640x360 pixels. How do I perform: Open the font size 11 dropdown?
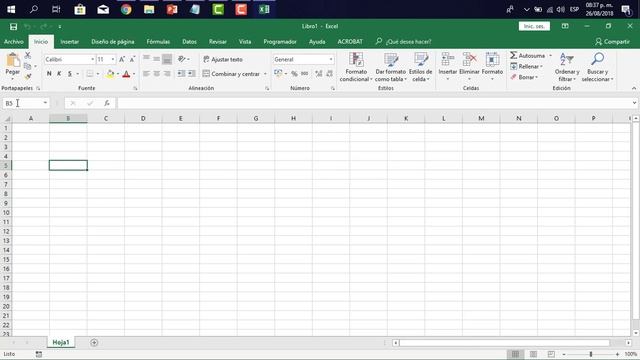pyautogui.click(x=113, y=60)
